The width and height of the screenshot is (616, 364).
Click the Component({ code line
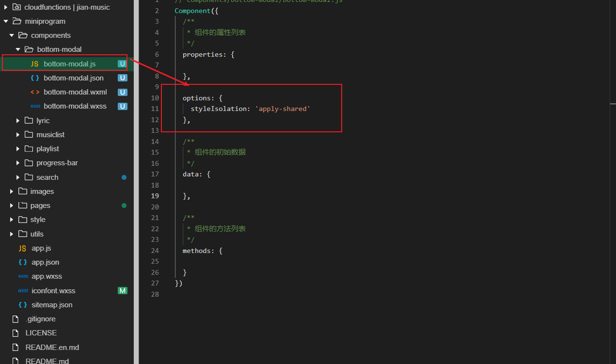(x=197, y=11)
